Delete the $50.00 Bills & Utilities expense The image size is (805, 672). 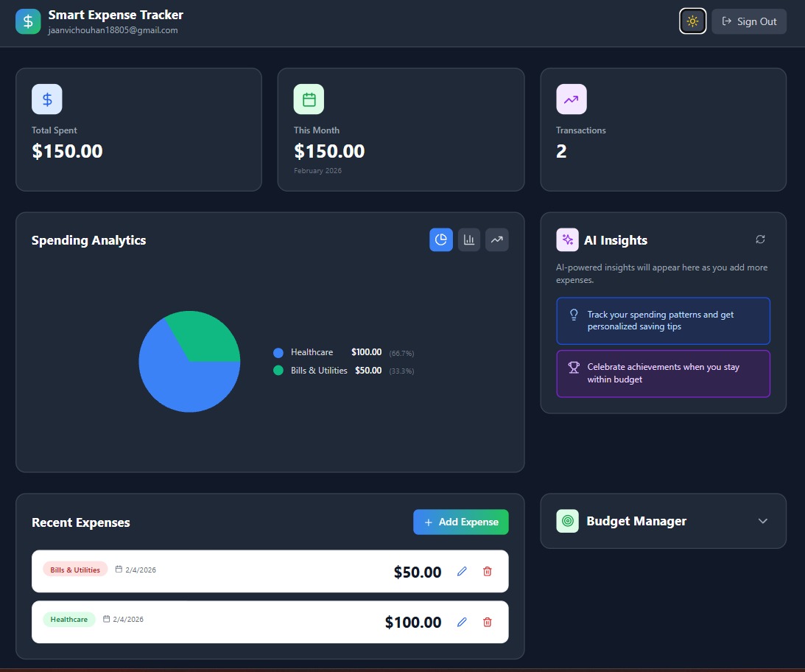click(x=487, y=571)
